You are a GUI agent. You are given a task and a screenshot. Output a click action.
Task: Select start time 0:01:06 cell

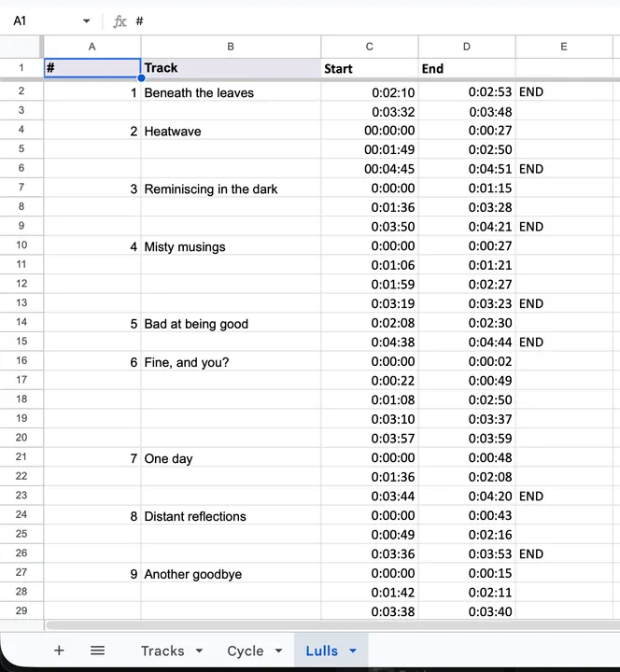(x=370, y=265)
